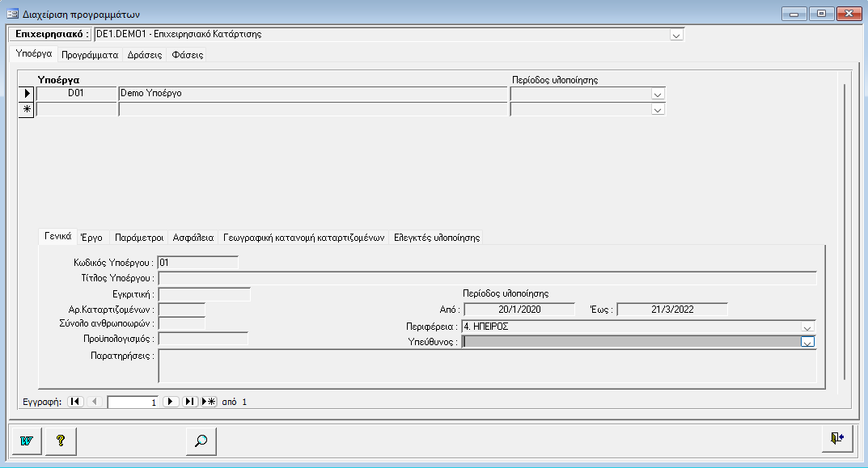Click into the Παρατηρήσεις text area
The image size is (868, 468).
[x=485, y=365]
